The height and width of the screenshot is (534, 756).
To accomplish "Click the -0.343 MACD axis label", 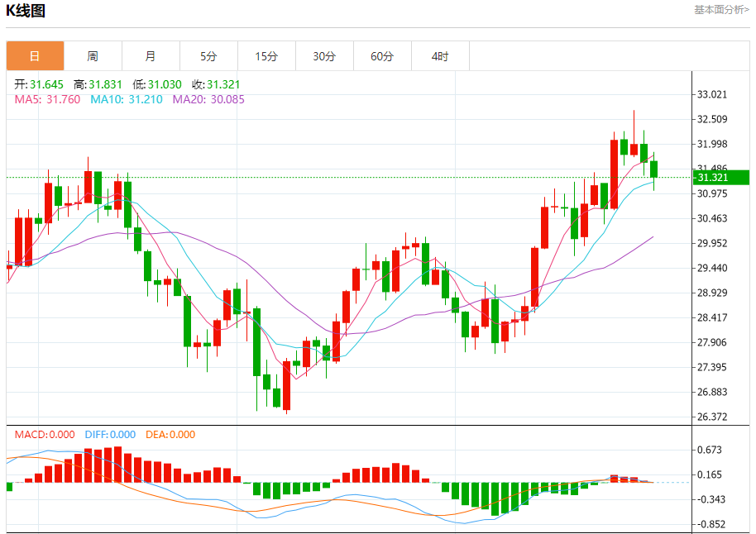I will point(711,500).
